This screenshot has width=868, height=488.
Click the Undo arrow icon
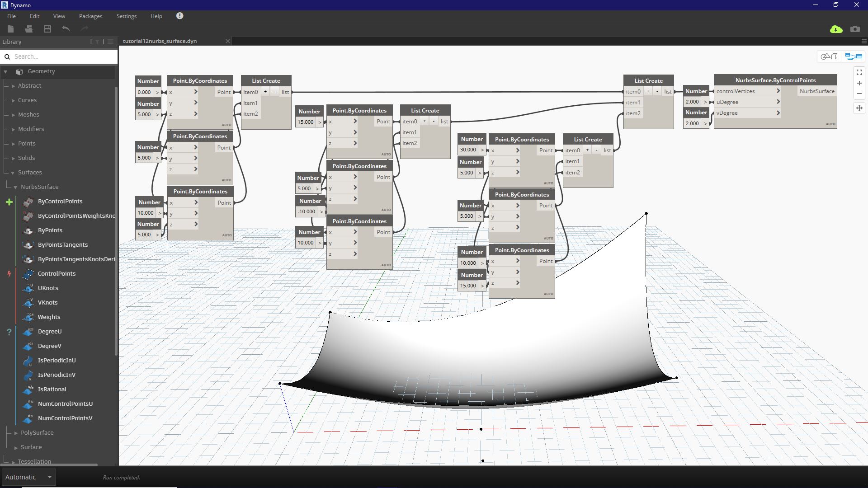(66, 29)
